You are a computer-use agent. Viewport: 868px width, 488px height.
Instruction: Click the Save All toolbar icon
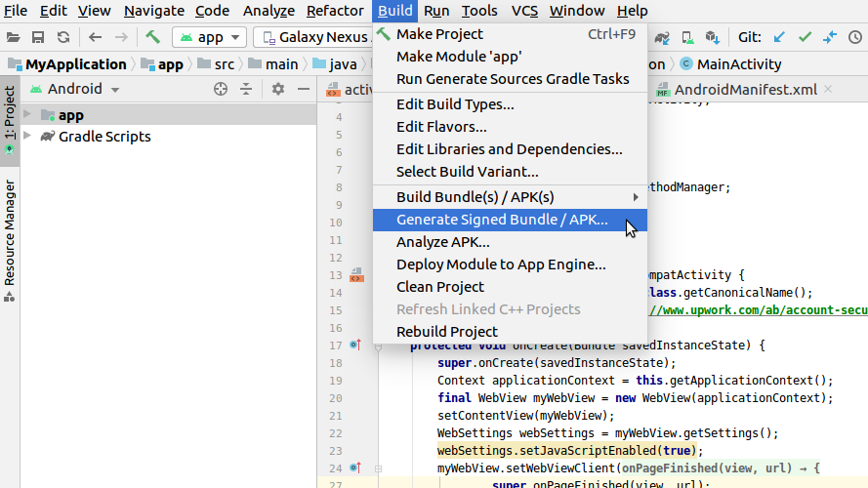tap(38, 37)
